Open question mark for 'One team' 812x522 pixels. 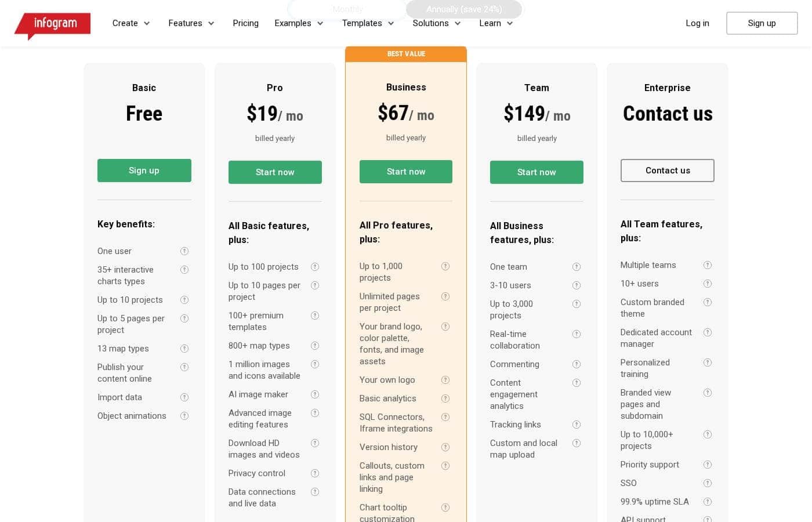coord(577,267)
